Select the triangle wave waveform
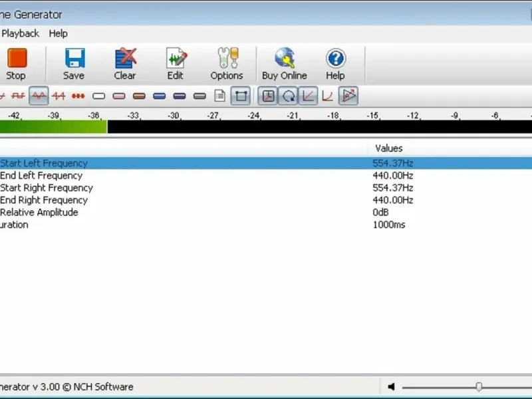Image resolution: width=532 pixels, height=399 pixels. (39, 96)
